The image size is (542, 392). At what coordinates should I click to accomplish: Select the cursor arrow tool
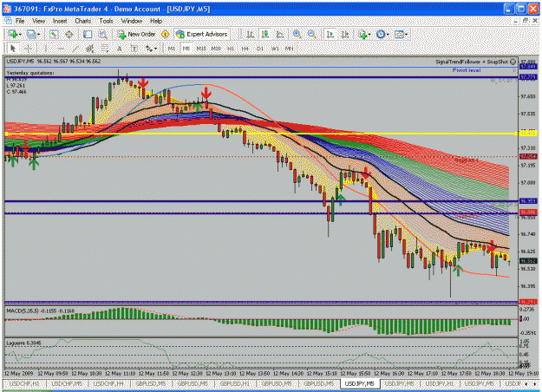(x=13, y=49)
